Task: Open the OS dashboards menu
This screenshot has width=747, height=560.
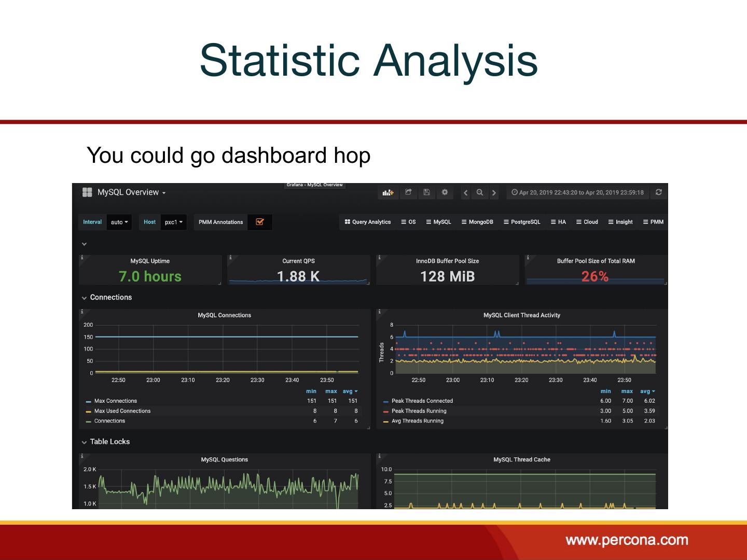Action: point(408,222)
